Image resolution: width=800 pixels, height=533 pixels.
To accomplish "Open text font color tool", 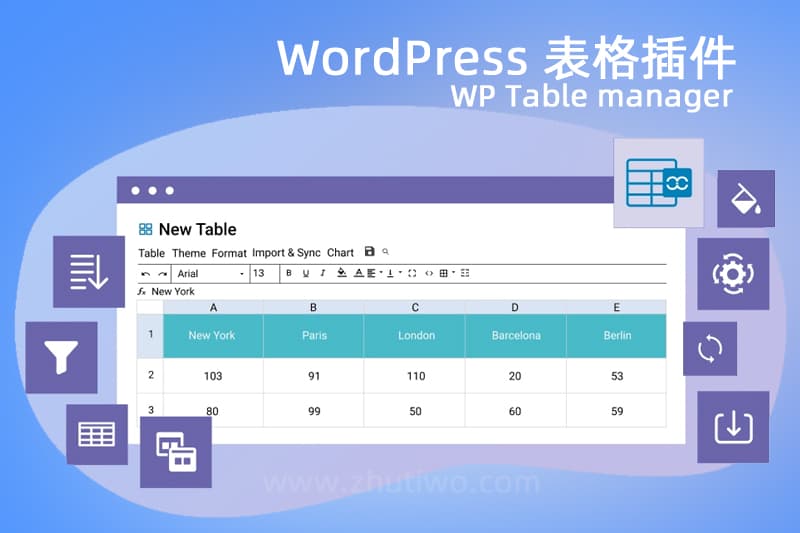I will pos(359,273).
